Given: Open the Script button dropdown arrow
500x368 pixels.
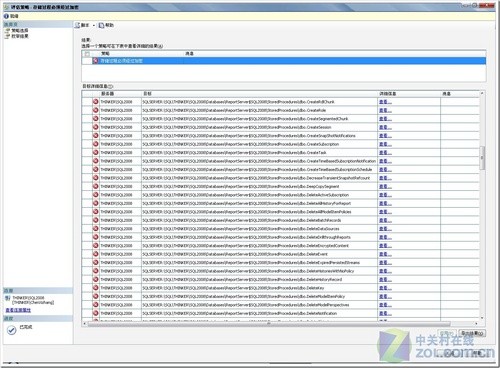Looking at the screenshot, I should 94,25.
